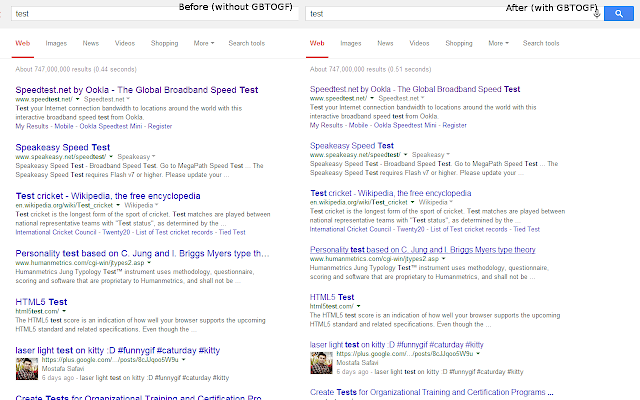Click Search tools in the Before pane
This screenshot has width=640, height=400.
pos(247,43)
